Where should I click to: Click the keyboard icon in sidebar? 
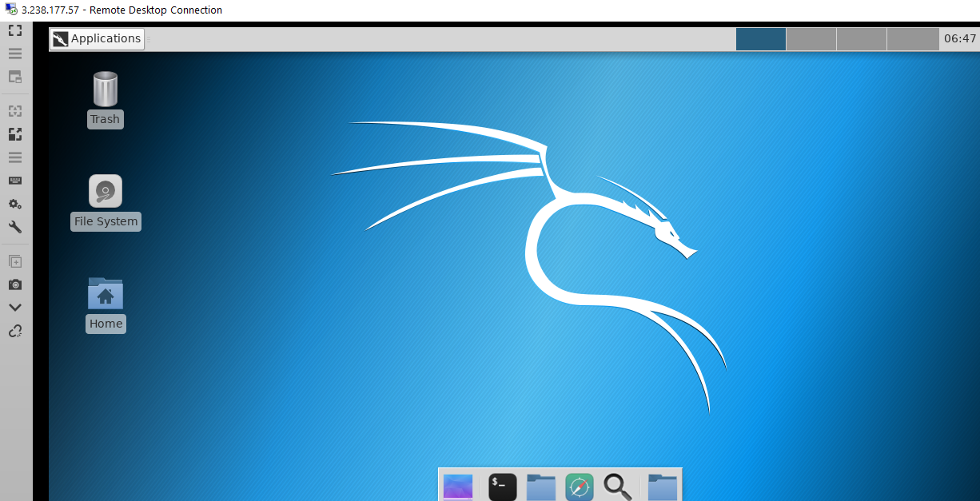pyautogui.click(x=15, y=181)
